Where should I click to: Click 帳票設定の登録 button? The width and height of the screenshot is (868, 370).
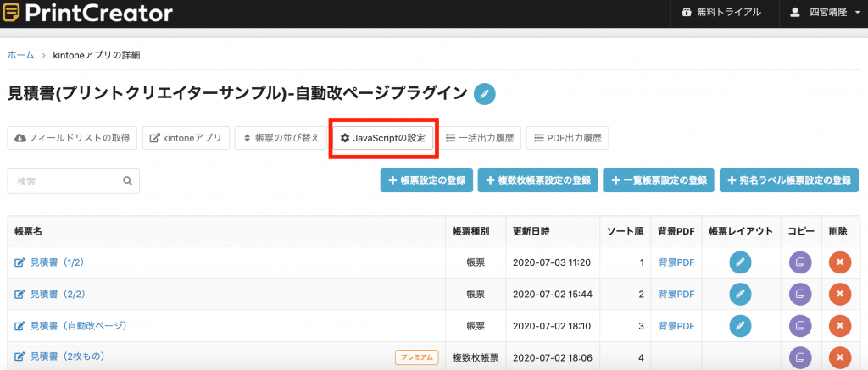427,180
